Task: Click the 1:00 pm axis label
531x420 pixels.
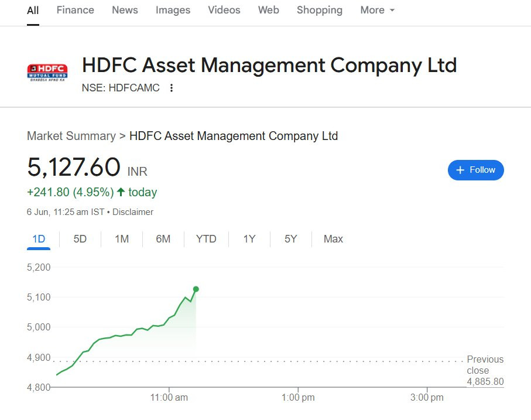Action: [x=298, y=397]
